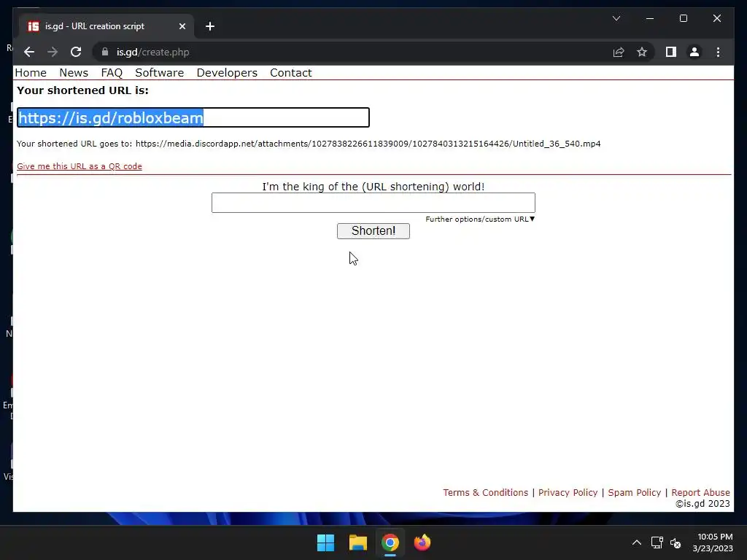The height and width of the screenshot is (560, 747).
Task: Open the FAQ page
Action: (x=112, y=73)
